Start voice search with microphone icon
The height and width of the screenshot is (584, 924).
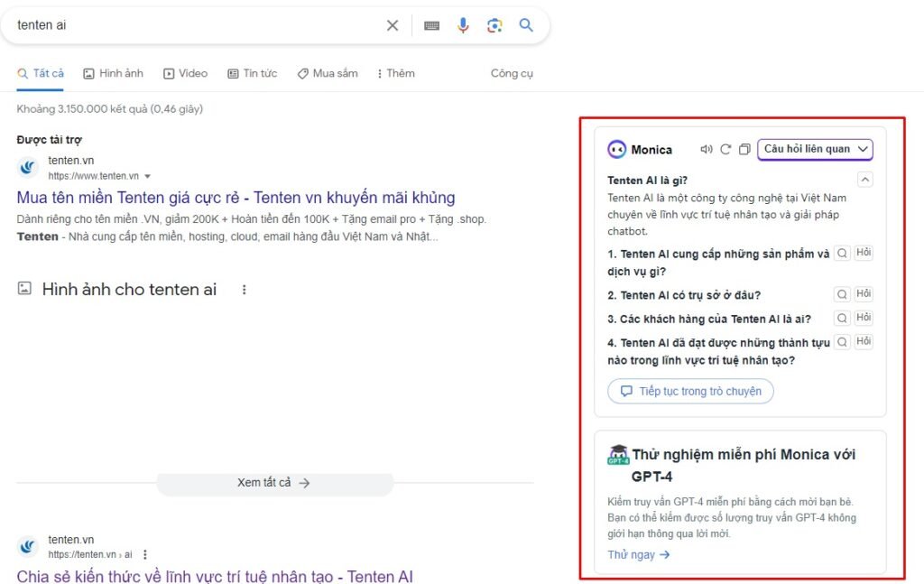(463, 24)
